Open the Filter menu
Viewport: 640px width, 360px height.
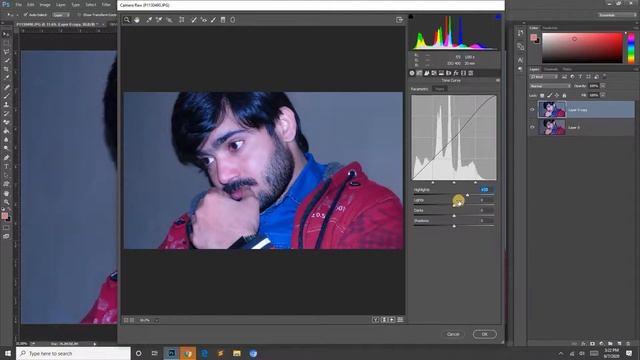(x=106, y=5)
